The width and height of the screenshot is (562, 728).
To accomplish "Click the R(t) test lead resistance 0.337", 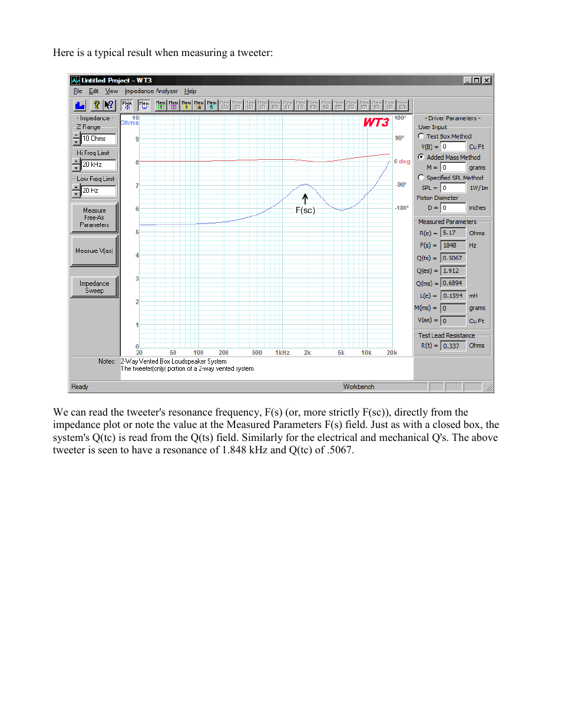I will pos(453,346).
